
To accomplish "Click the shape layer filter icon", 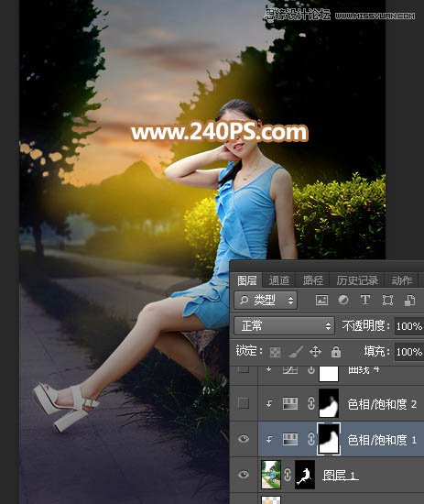I will click(x=387, y=301).
